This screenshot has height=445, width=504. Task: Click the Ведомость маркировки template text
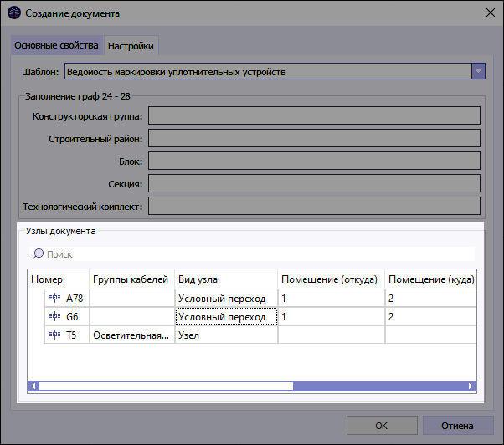176,72
